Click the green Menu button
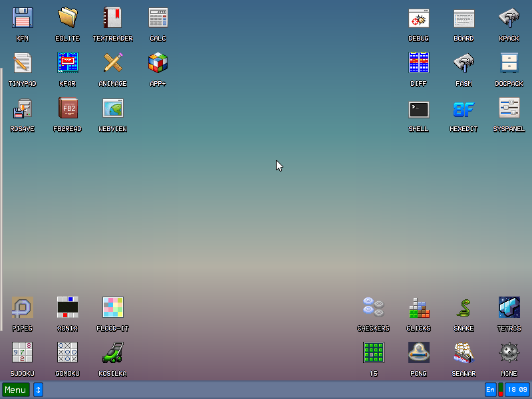532x399 pixels. 16,390
